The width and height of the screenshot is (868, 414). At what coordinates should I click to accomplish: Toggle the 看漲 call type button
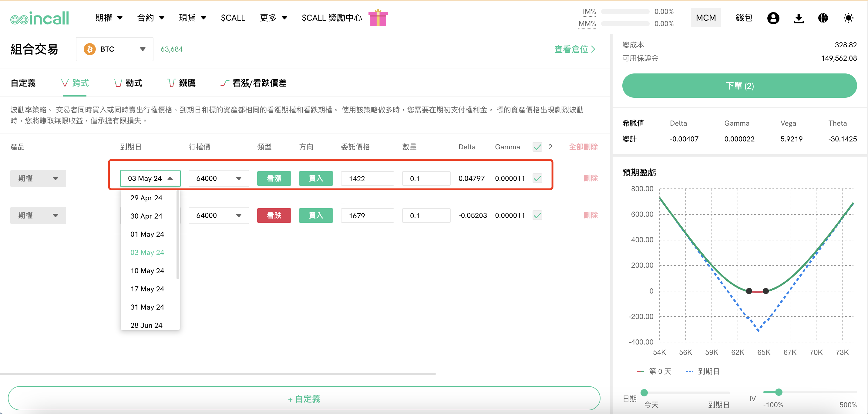[x=274, y=178]
